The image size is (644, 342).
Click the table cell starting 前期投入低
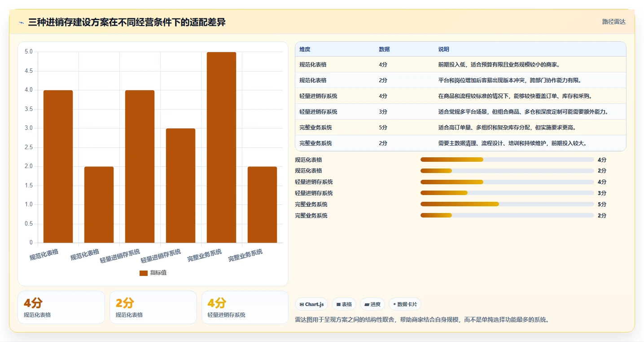pyautogui.click(x=530, y=65)
